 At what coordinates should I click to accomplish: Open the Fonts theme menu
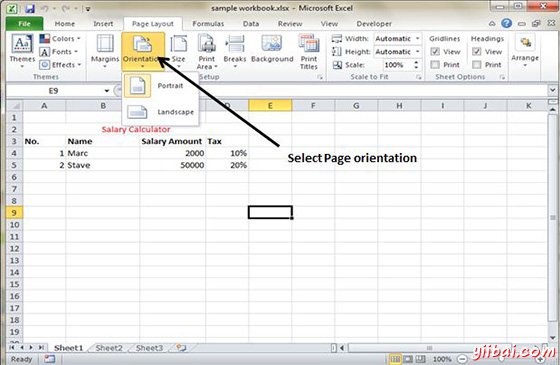click(59, 52)
